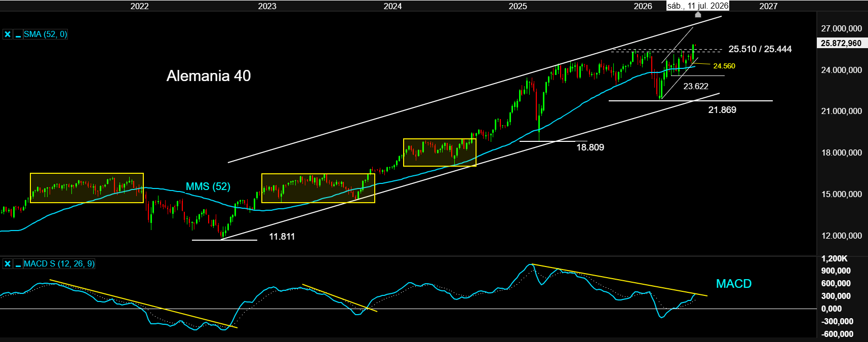Click the '25.510 / 25.444' resistance label

(760, 49)
